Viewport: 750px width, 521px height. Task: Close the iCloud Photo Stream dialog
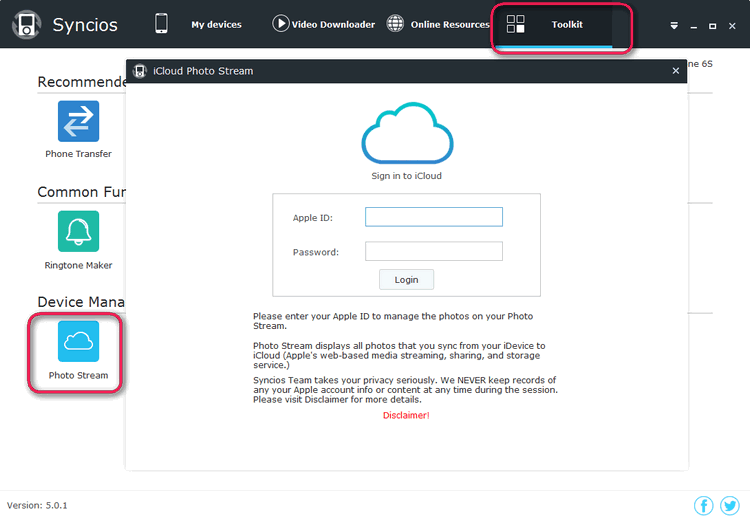[x=675, y=71]
